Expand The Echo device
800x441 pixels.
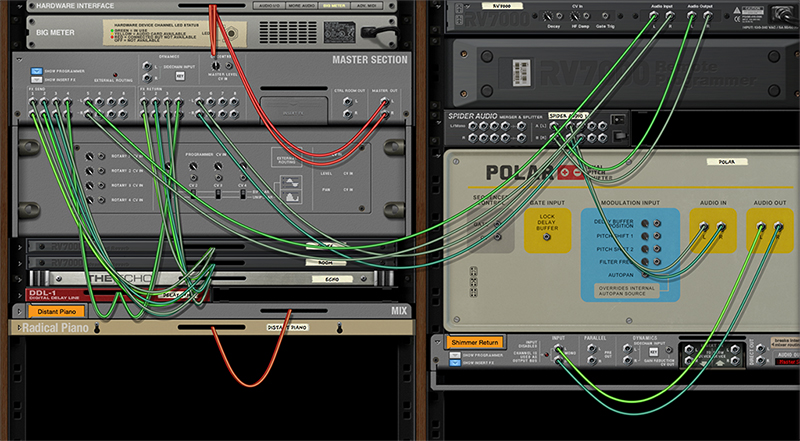point(19,279)
